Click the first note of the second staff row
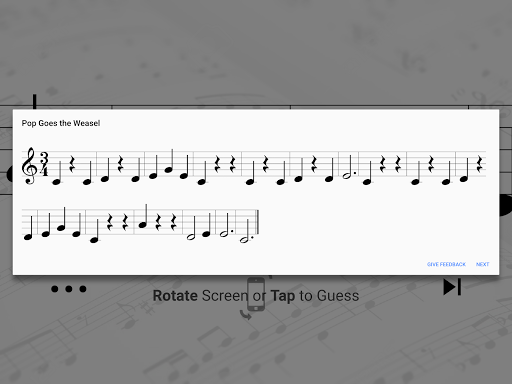 pos(29,228)
